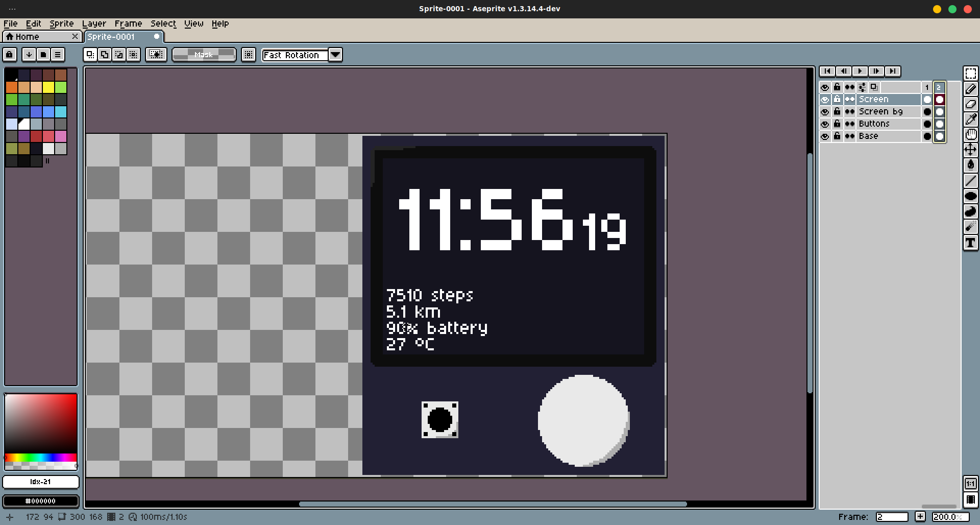
Task: Hide the Screen bg layer
Action: point(825,111)
